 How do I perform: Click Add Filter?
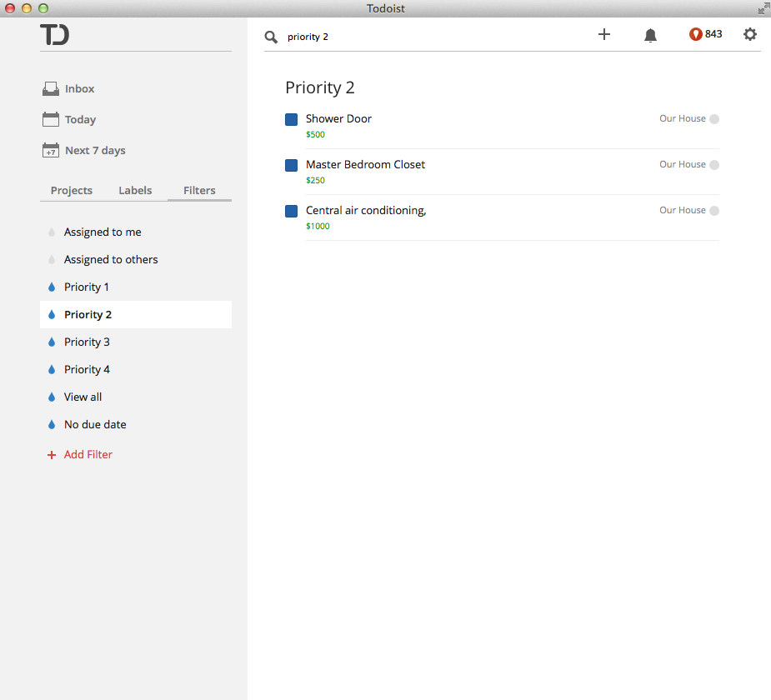(x=88, y=455)
